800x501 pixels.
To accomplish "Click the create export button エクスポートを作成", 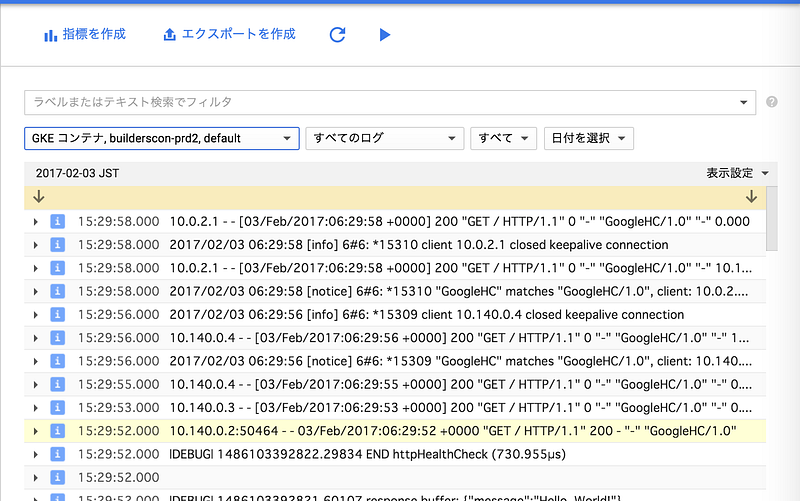I will point(229,35).
